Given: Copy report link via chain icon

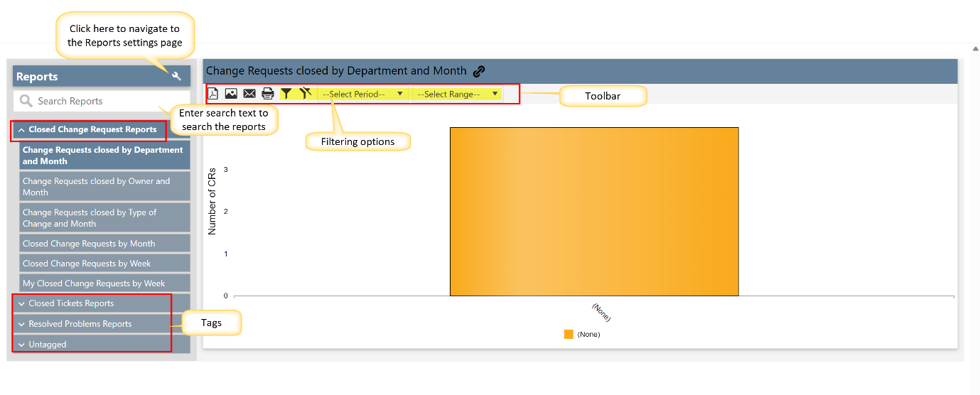Looking at the screenshot, I should pyautogui.click(x=480, y=71).
